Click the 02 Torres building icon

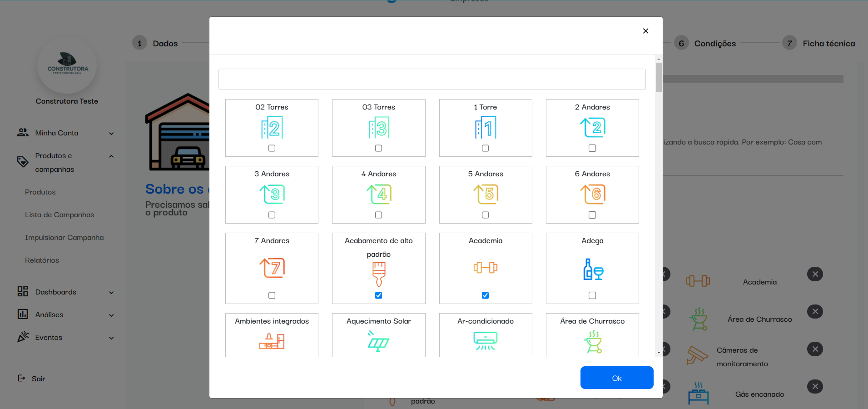click(x=272, y=128)
